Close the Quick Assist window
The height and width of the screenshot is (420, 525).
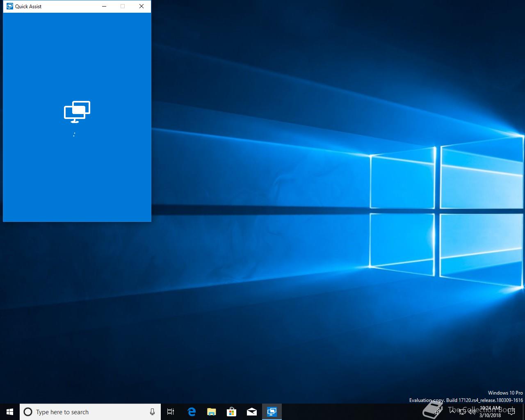(x=142, y=6)
